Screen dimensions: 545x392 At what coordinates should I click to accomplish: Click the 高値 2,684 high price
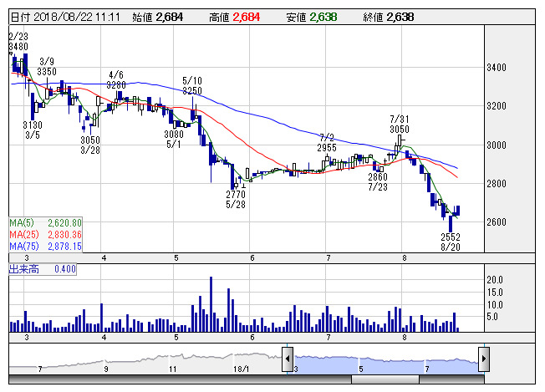[x=234, y=17]
